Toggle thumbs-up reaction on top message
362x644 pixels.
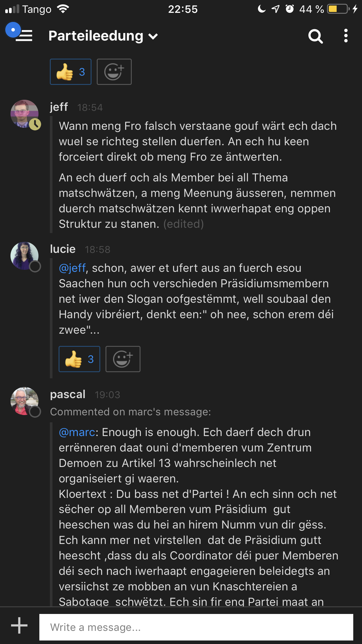pos(71,72)
